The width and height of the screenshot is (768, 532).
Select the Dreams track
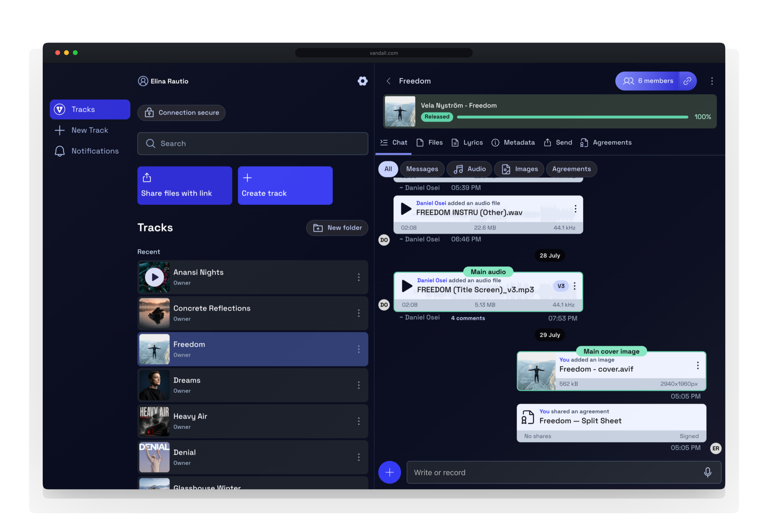pos(253,385)
